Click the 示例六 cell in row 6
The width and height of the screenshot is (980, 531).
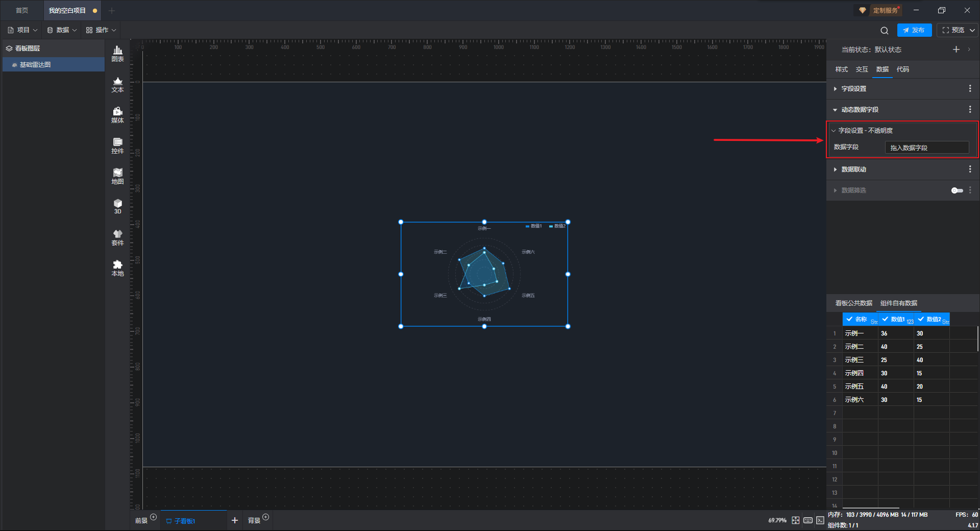860,400
